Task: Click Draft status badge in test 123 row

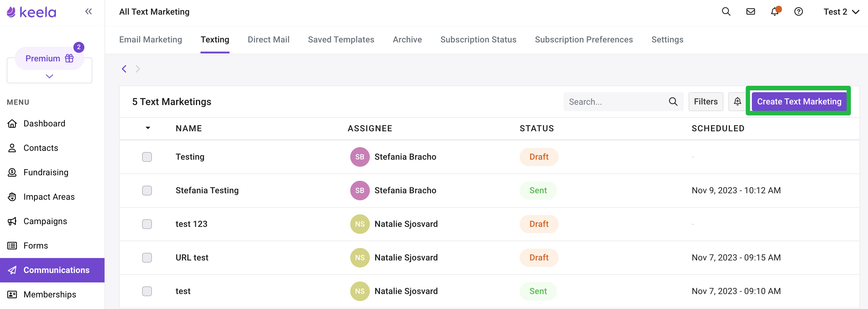Action: click(x=539, y=224)
